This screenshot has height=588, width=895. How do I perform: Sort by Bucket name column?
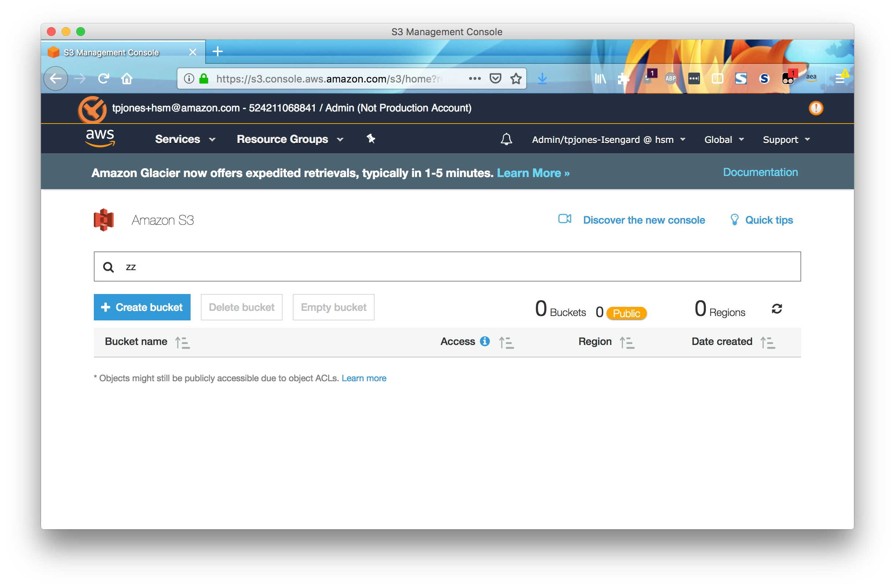click(183, 343)
